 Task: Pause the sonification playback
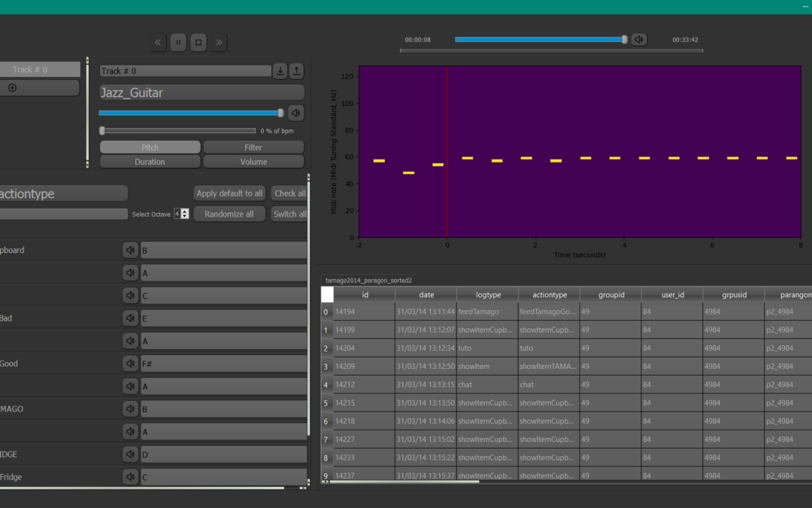pyautogui.click(x=178, y=42)
